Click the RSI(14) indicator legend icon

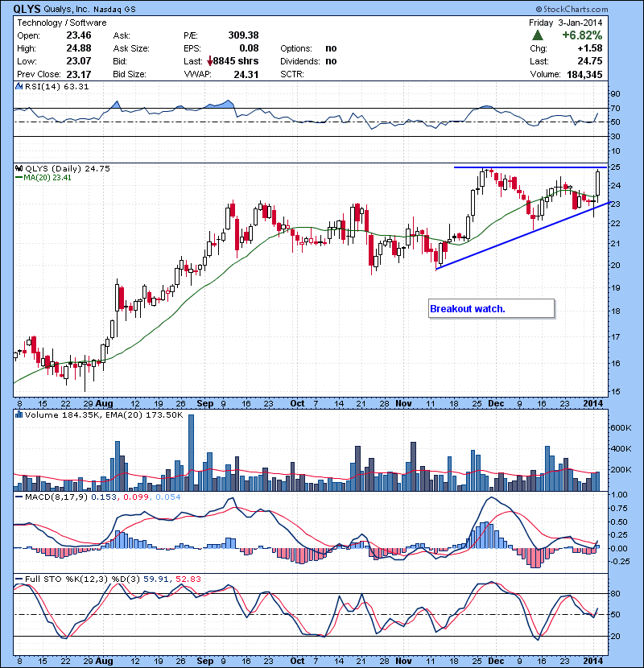[x=19, y=86]
